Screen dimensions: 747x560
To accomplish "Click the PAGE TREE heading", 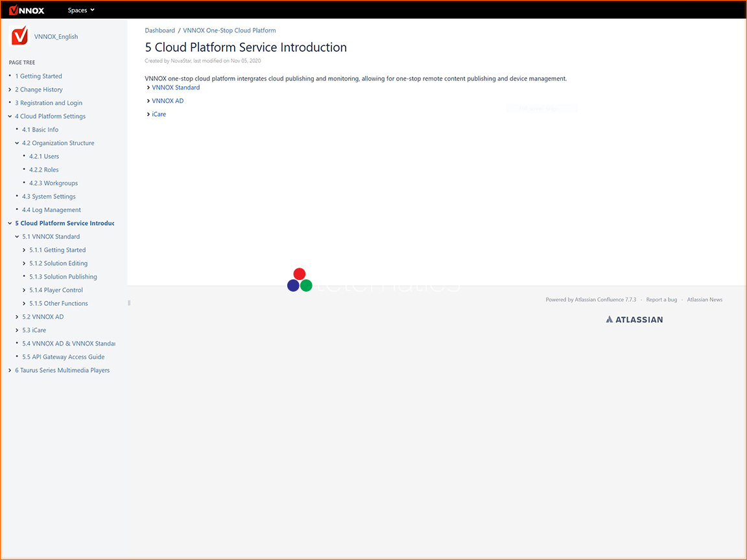I will [x=22, y=62].
